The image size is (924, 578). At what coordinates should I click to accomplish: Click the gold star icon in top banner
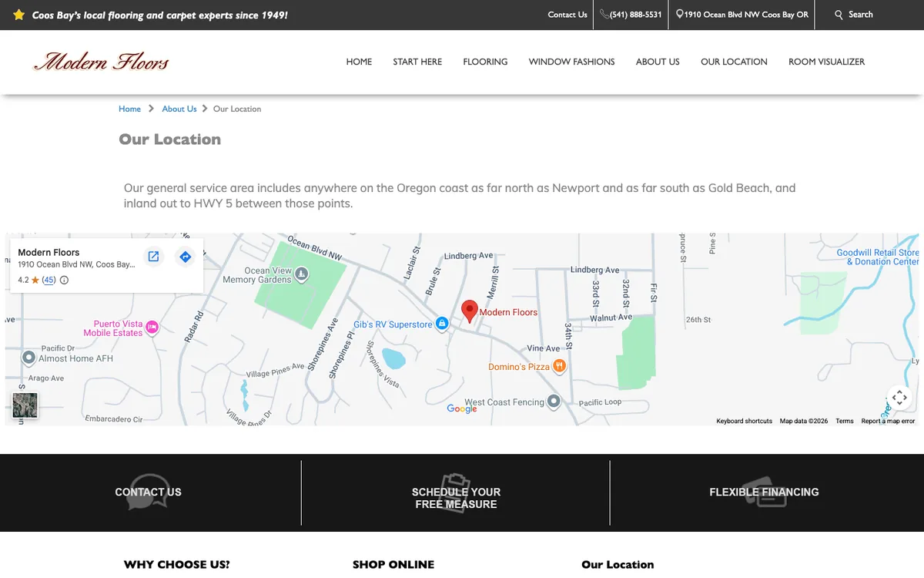[19, 15]
